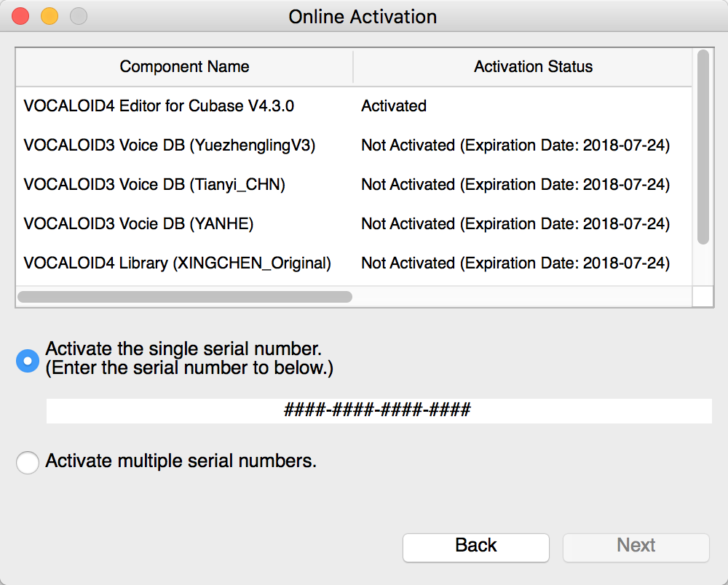Click the serial number input field
The height and width of the screenshot is (585, 728).
tap(379, 410)
